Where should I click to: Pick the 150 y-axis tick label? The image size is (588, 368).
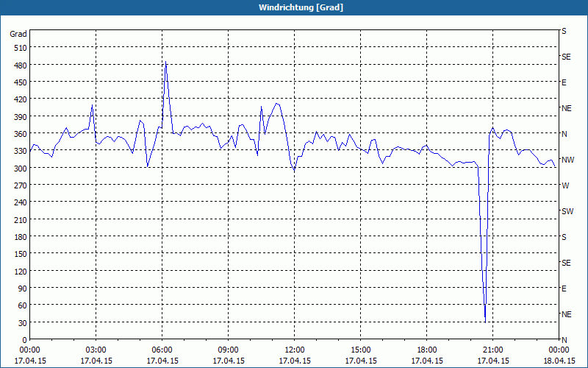tap(21, 254)
